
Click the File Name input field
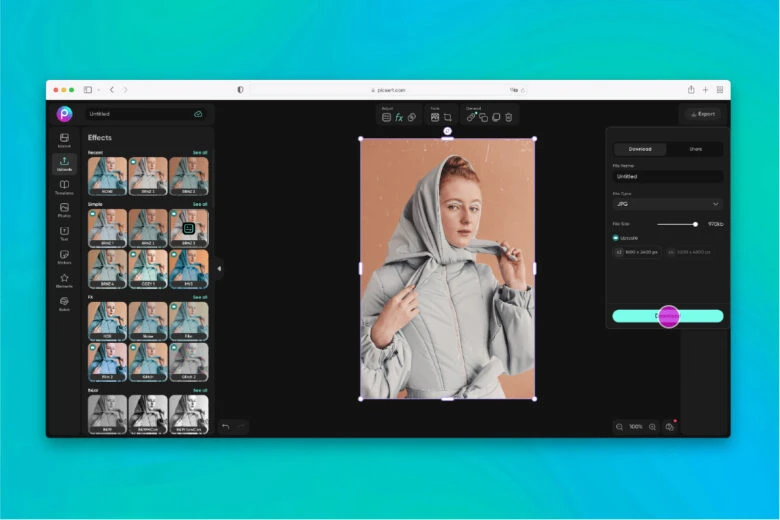667,176
